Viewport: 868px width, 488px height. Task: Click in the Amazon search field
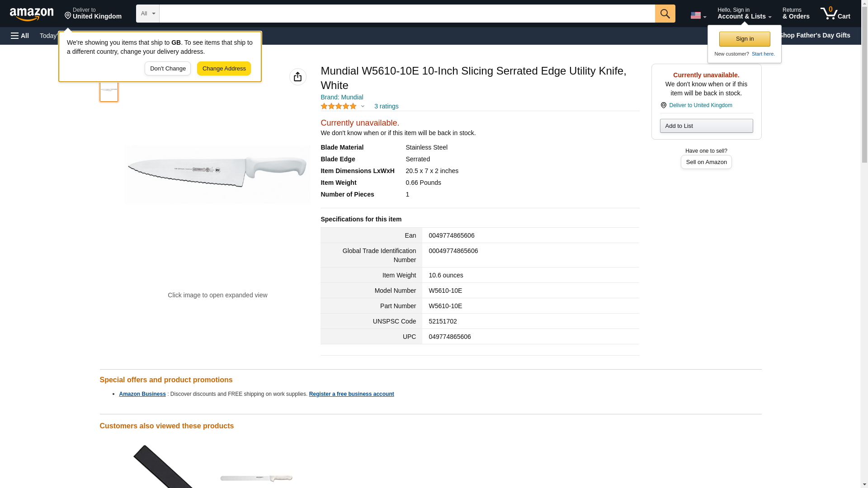coord(407,14)
